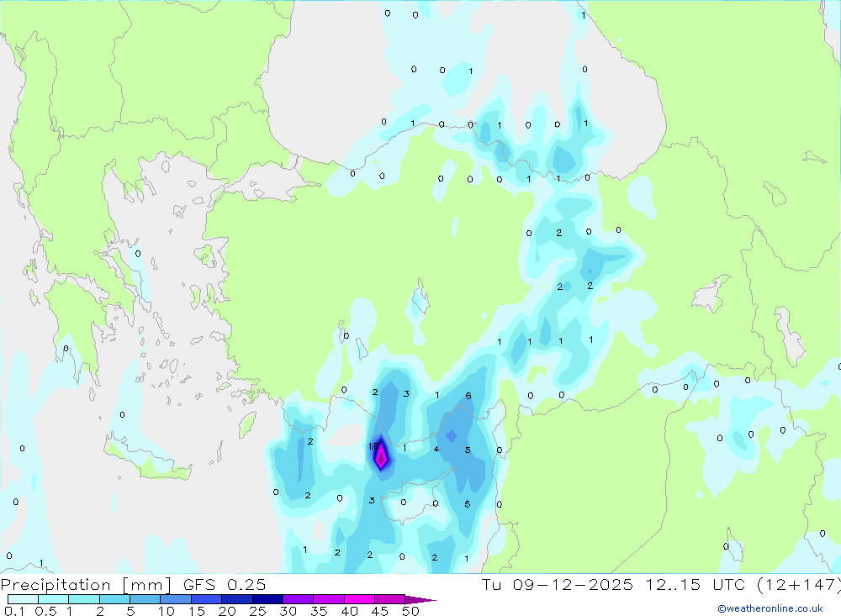841x616 pixels.
Task: Click the 15–20 mm legend color box
Action: click(207, 599)
